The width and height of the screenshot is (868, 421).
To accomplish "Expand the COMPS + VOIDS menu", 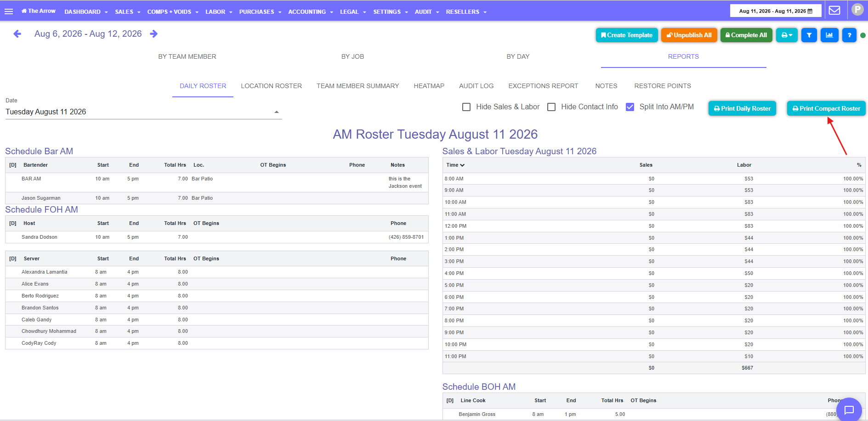I will click(173, 12).
